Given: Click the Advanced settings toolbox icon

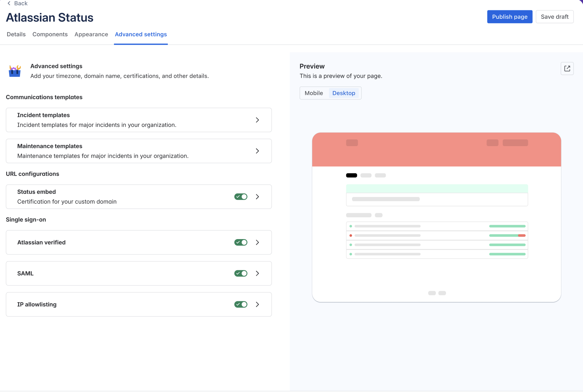Looking at the screenshot, I should click(x=15, y=71).
